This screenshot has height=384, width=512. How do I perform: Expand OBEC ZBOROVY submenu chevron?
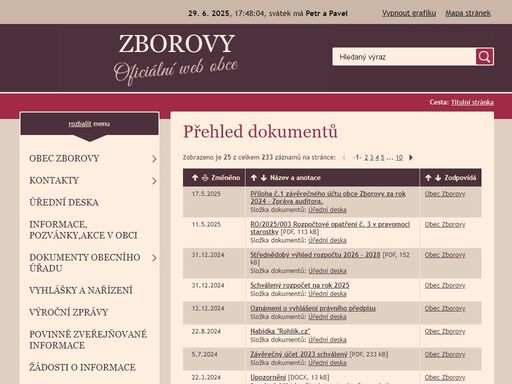tap(154, 159)
